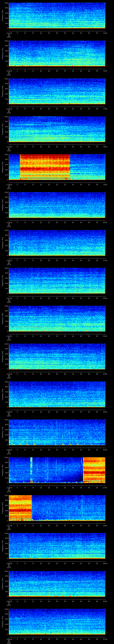Viewport: 114px width, 644px height.
Task: Select the spectrogram panel starting at 2:28:00
Action: (57, 546)
